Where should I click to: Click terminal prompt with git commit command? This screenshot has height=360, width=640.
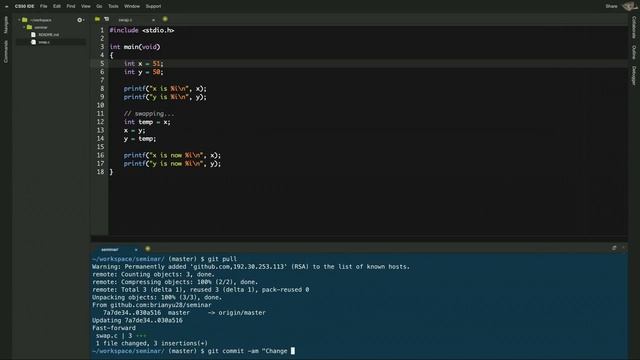pyautogui.click(x=193, y=351)
